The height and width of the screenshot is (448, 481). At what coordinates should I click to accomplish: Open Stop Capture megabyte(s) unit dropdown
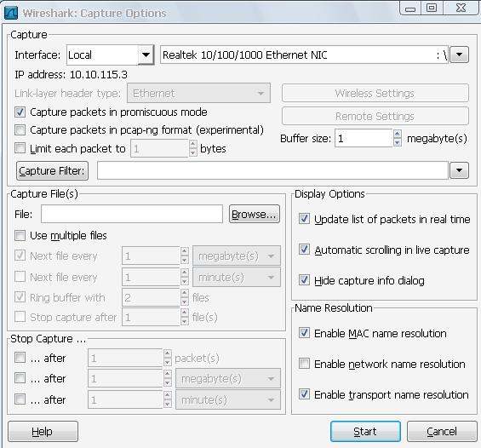point(228,379)
